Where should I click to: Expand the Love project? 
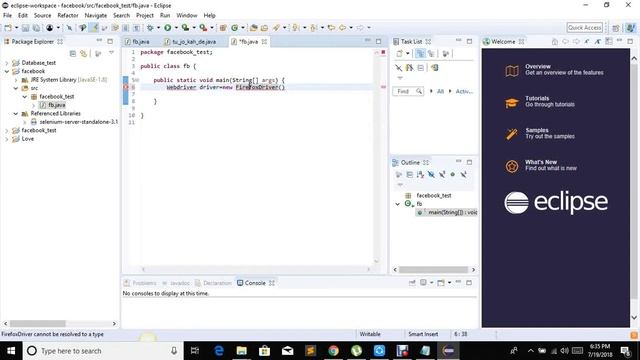coord(7,139)
